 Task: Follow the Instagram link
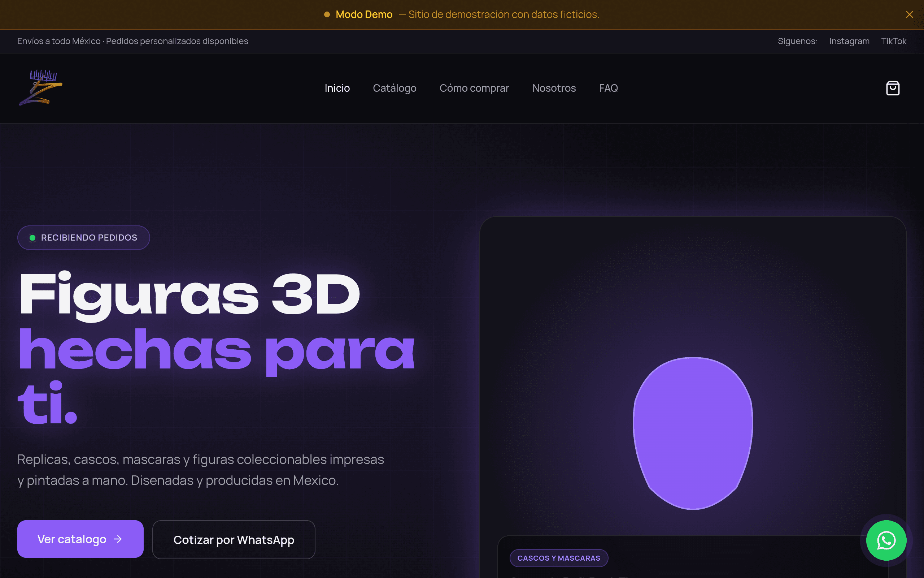coord(849,41)
